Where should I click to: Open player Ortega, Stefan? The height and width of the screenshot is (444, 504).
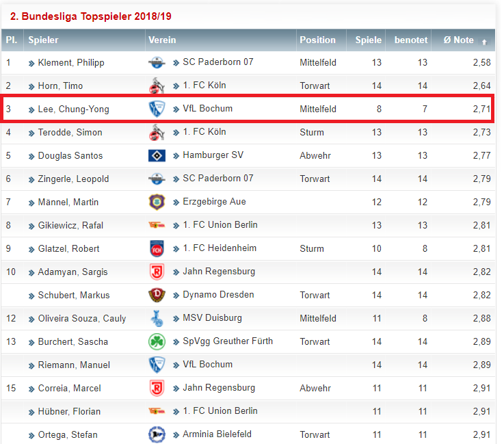[x=68, y=434]
